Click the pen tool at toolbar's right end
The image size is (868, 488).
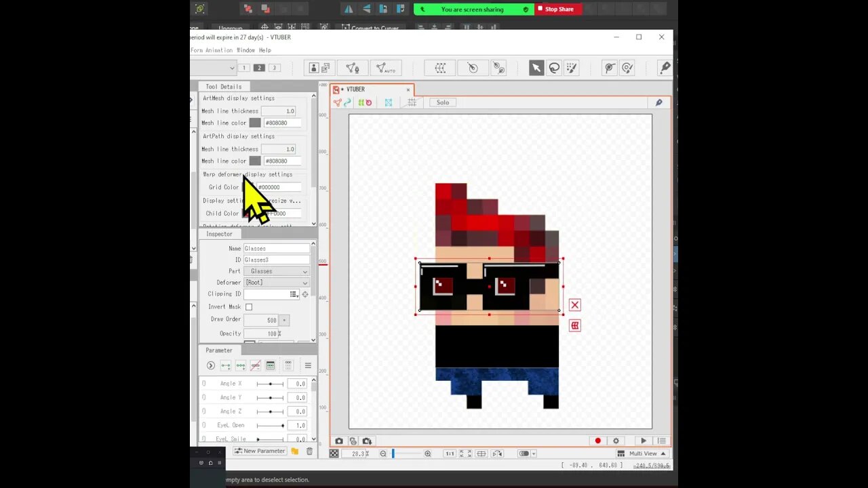pyautogui.click(x=665, y=68)
